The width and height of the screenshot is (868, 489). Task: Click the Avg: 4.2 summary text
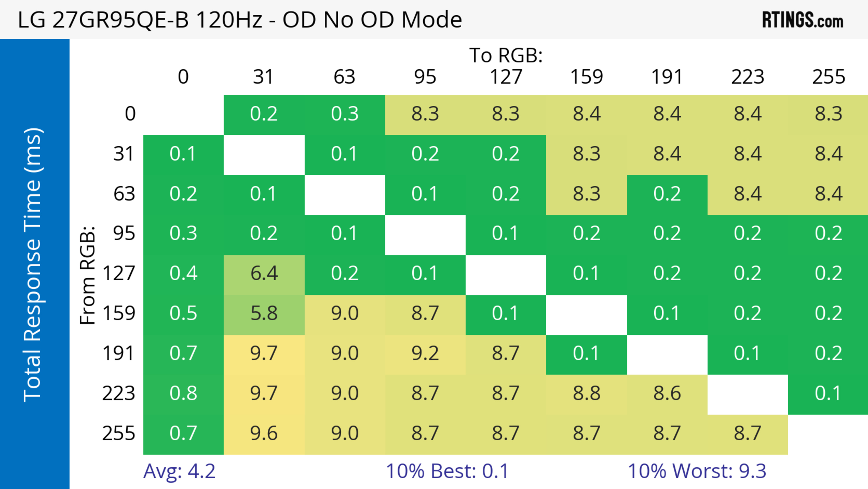tap(179, 471)
